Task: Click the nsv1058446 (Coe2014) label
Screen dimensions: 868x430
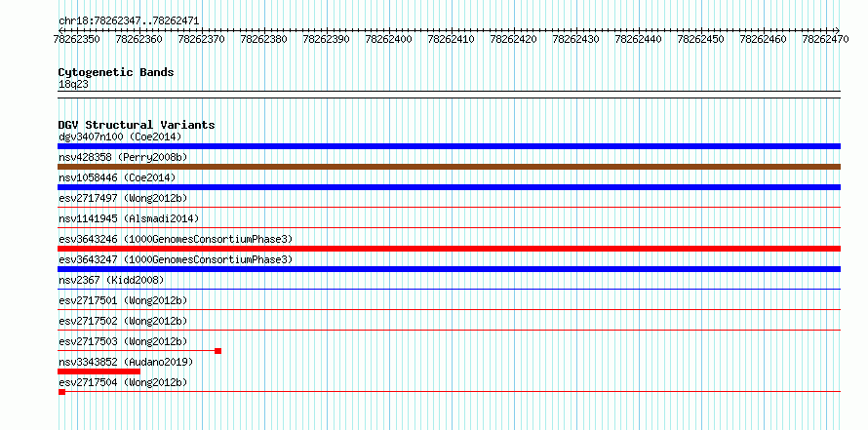Action: pyautogui.click(x=117, y=177)
